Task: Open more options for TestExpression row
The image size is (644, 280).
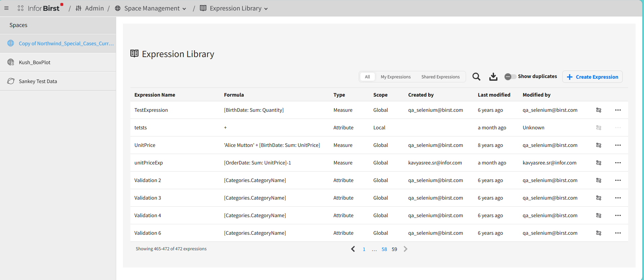Action: click(618, 110)
